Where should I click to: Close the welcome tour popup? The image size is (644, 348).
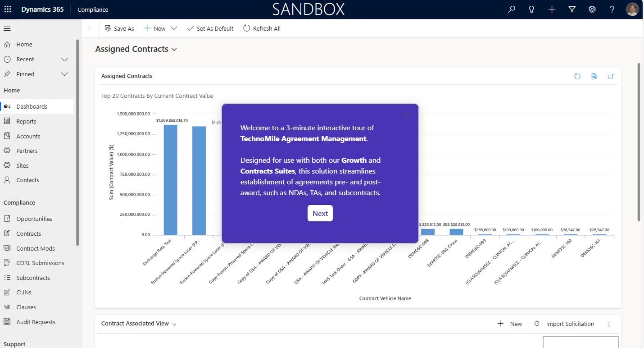tap(406, 115)
